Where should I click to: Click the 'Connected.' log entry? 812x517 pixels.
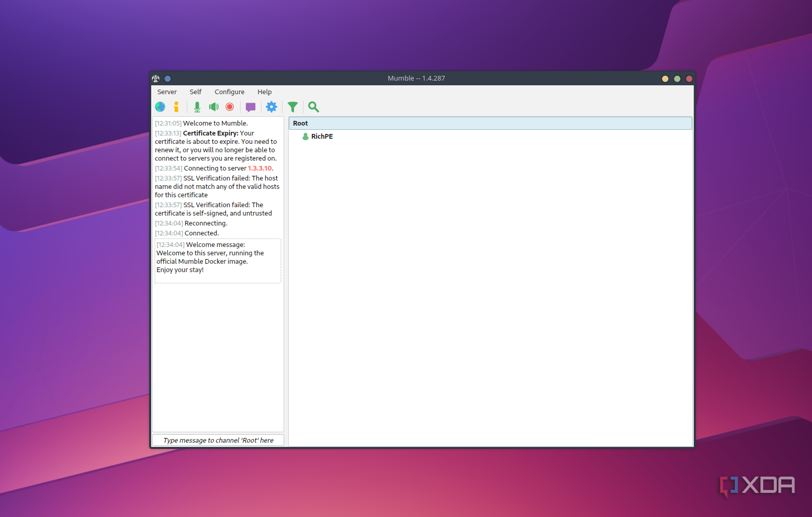[x=201, y=233]
